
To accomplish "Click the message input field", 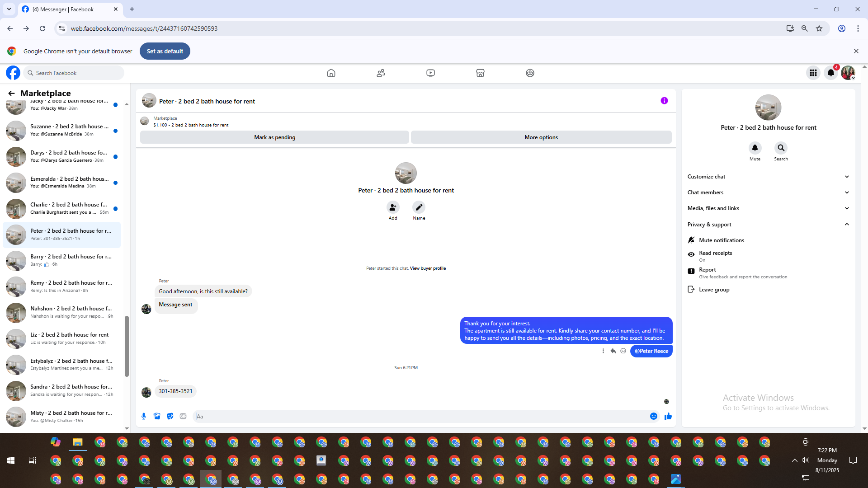I will [420, 416].
